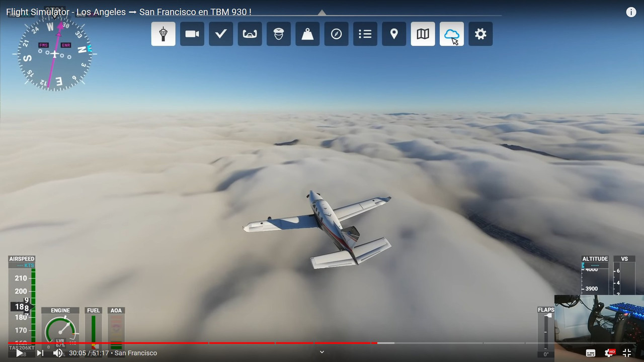Play the video

click(19, 353)
